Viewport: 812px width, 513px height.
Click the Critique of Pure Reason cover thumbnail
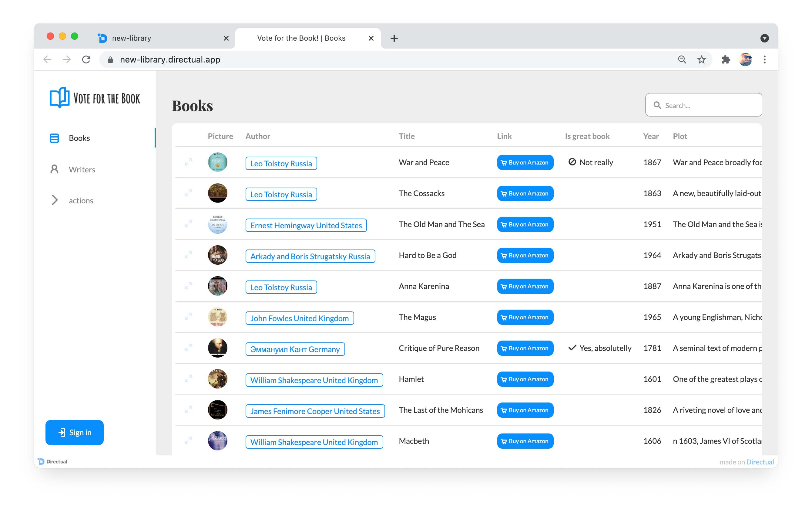coord(217,348)
